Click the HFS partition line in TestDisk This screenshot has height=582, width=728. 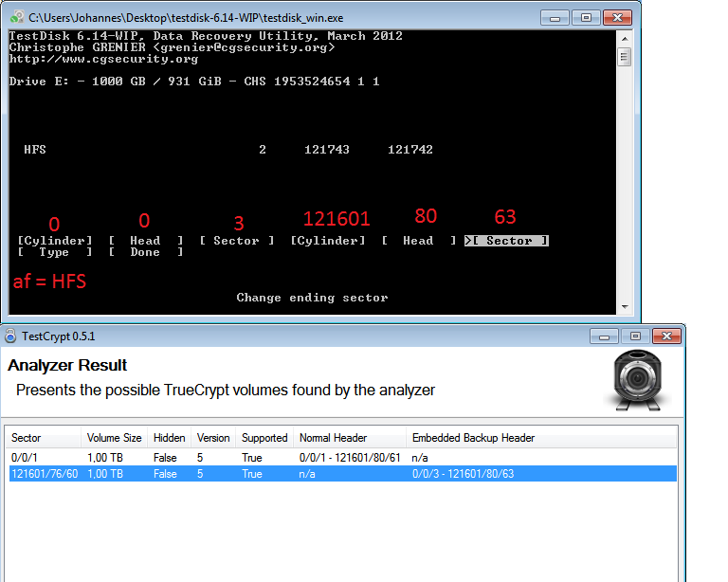pos(227,150)
